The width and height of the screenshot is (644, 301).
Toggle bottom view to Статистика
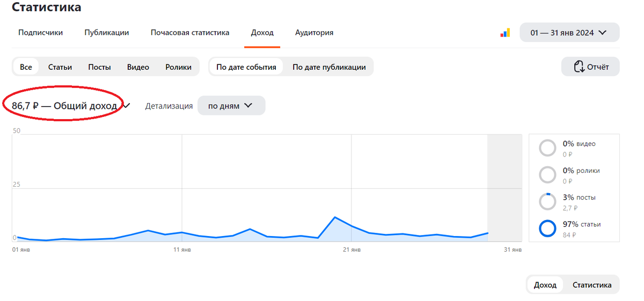tap(592, 285)
